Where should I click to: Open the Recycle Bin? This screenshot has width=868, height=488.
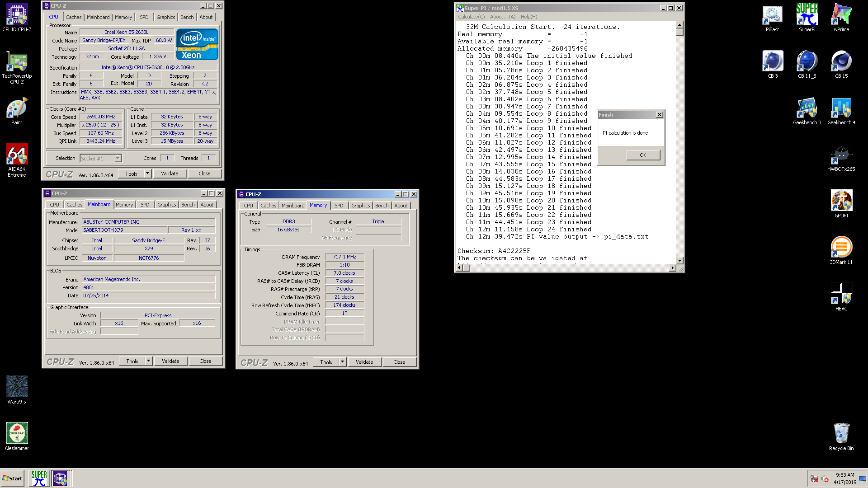(841, 437)
